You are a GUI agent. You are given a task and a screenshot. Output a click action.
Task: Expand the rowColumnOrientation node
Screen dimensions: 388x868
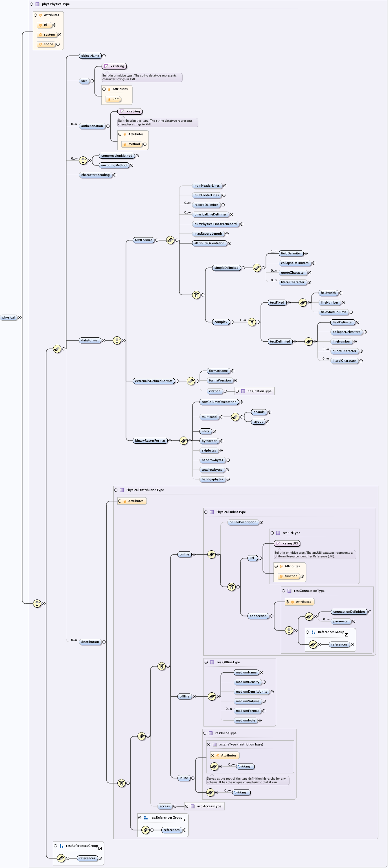242,402
